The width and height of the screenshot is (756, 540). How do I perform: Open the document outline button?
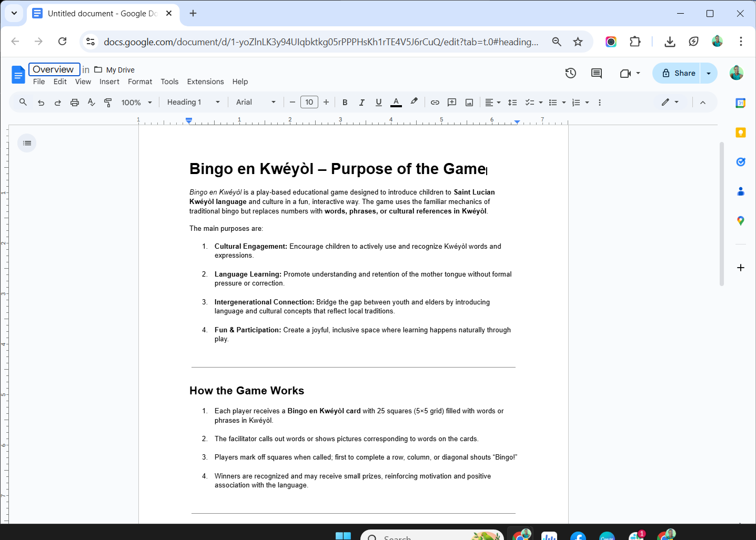(x=27, y=143)
